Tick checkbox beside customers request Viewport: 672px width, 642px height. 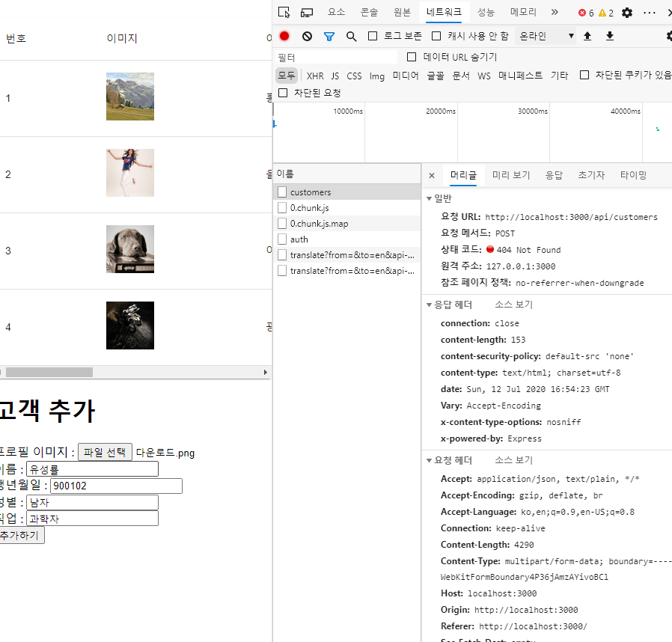point(282,192)
